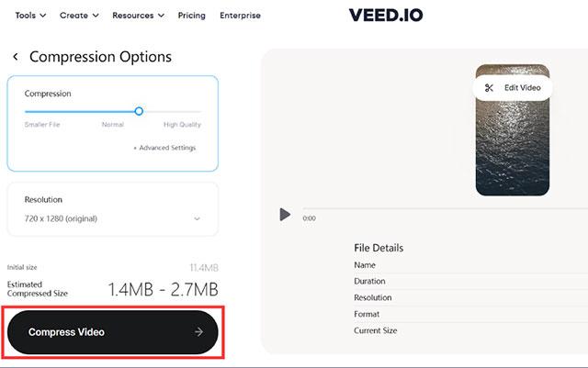This screenshot has width=588, height=368.
Task: Open the Resolution dropdown
Action: [x=112, y=218]
